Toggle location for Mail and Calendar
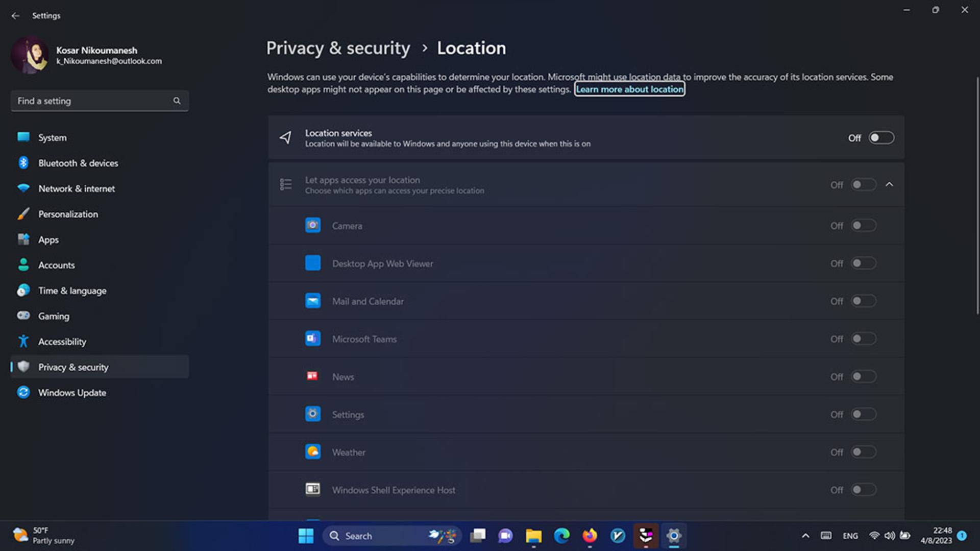 tap(863, 301)
